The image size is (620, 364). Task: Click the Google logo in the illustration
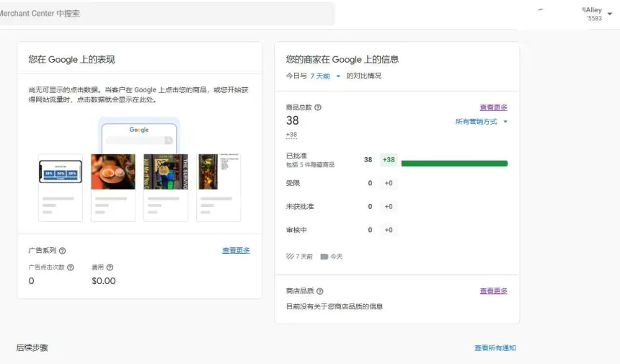(139, 130)
